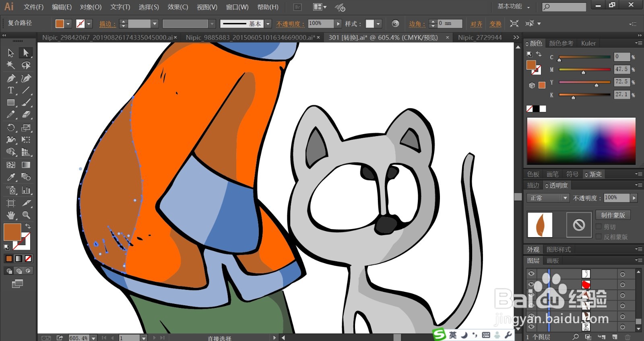
Task: Select the Eraser tool
Action: 26,115
